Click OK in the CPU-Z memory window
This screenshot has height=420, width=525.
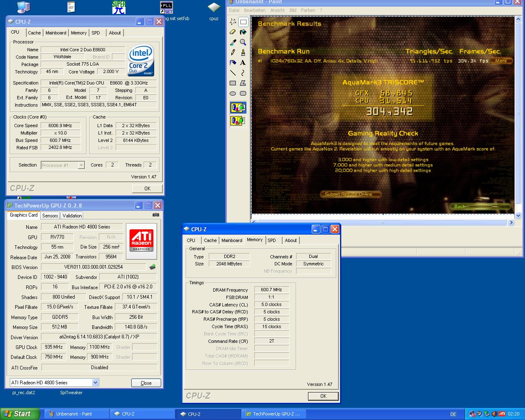tap(323, 396)
